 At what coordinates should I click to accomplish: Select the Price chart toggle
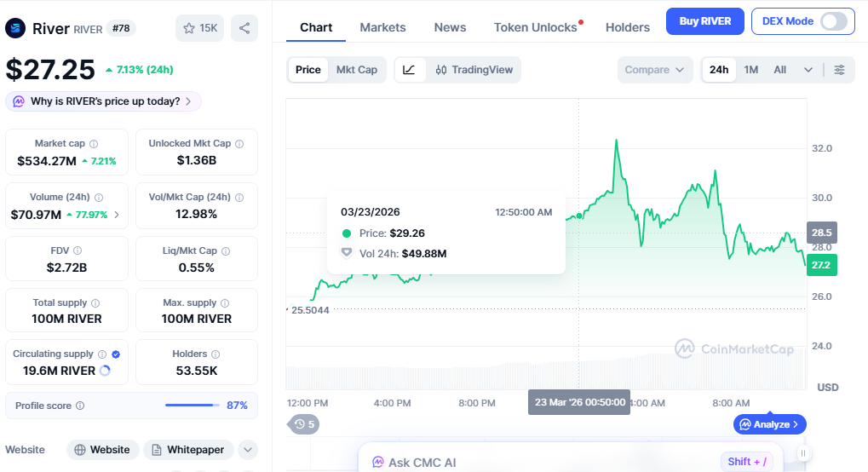pos(308,70)
